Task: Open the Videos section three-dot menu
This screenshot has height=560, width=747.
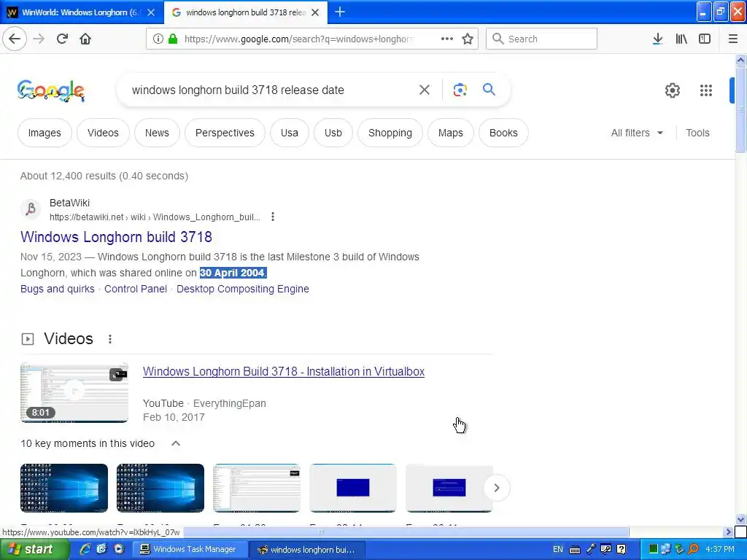Action: coord(110,339)
